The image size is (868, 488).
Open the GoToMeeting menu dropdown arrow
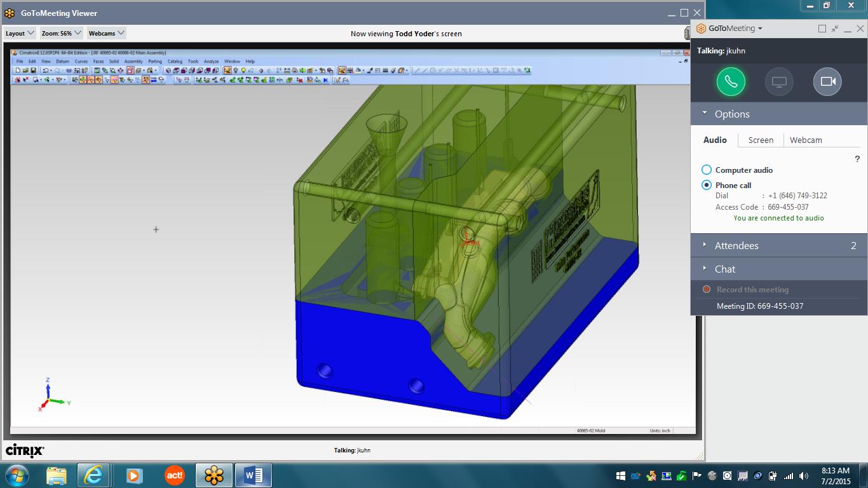coord(760,29)
